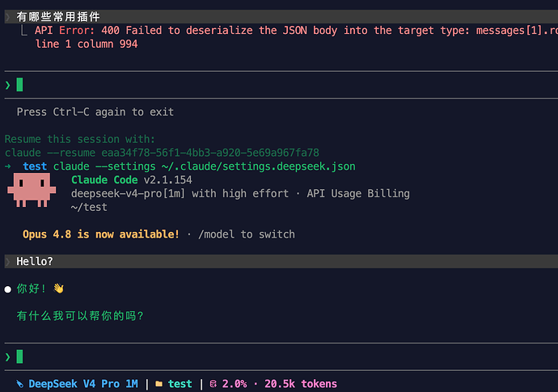Click the settings.deepseek.json path in the command
Image resolution: width=558 pixels, height=392 pixels.
point(258,166)
